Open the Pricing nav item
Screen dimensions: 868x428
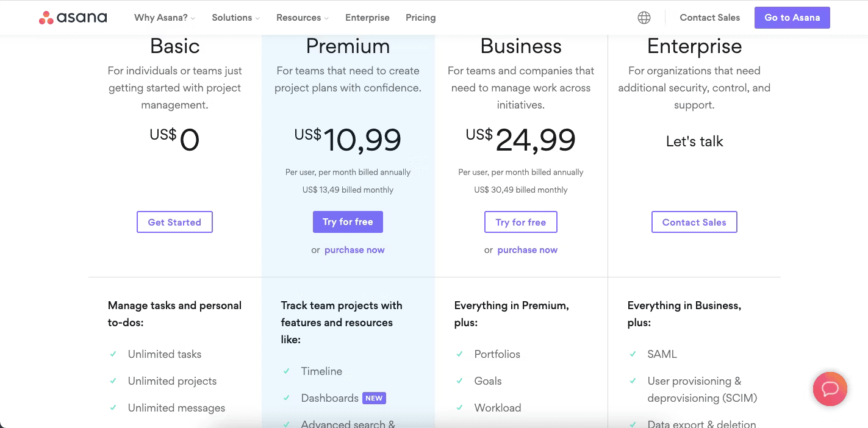(x=421, y=18)
